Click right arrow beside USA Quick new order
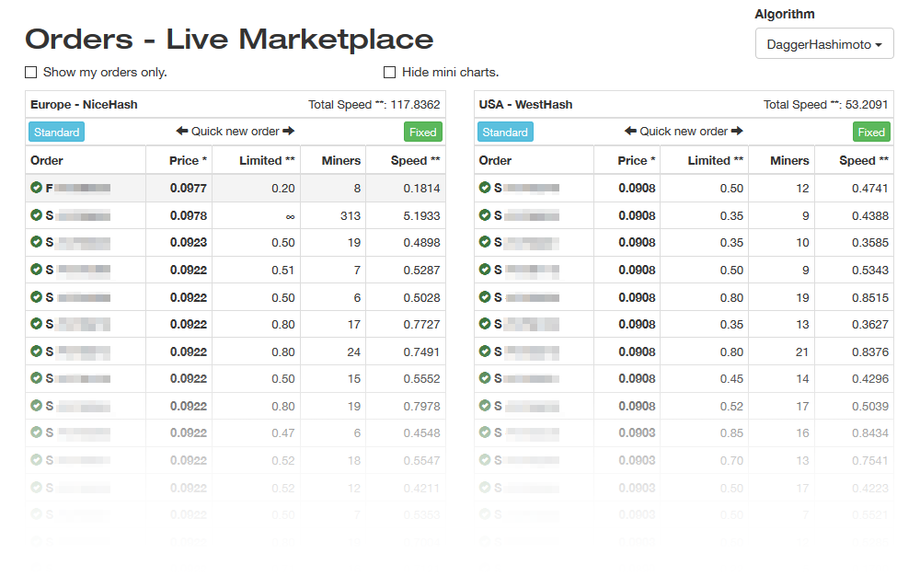The image size is (920, 588). point(737,131)
